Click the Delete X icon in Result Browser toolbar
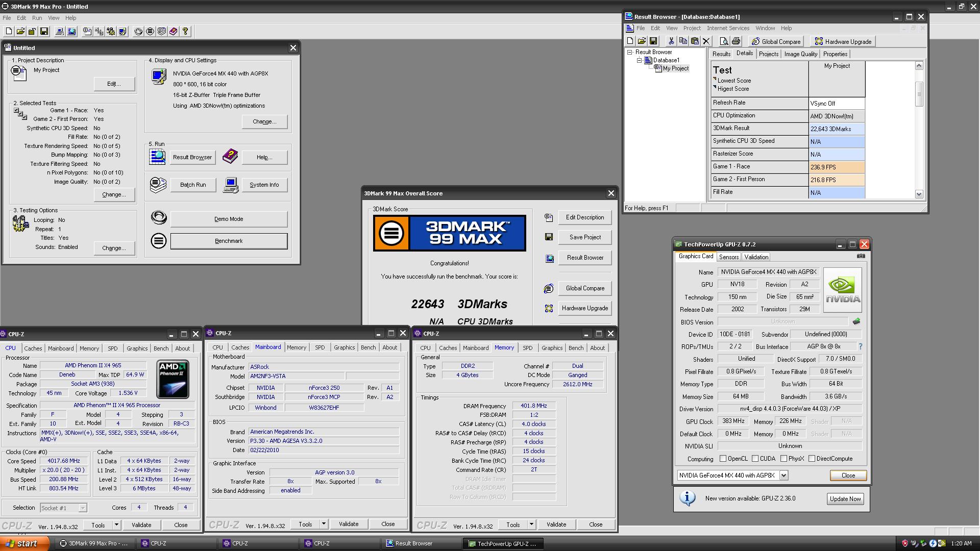 pos(706,41)
